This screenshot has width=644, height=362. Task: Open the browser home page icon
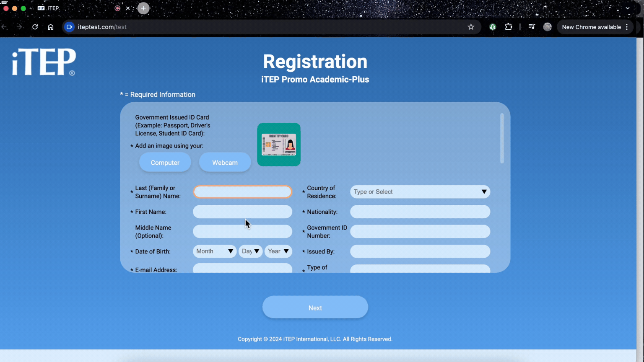[x=51, y=27]
